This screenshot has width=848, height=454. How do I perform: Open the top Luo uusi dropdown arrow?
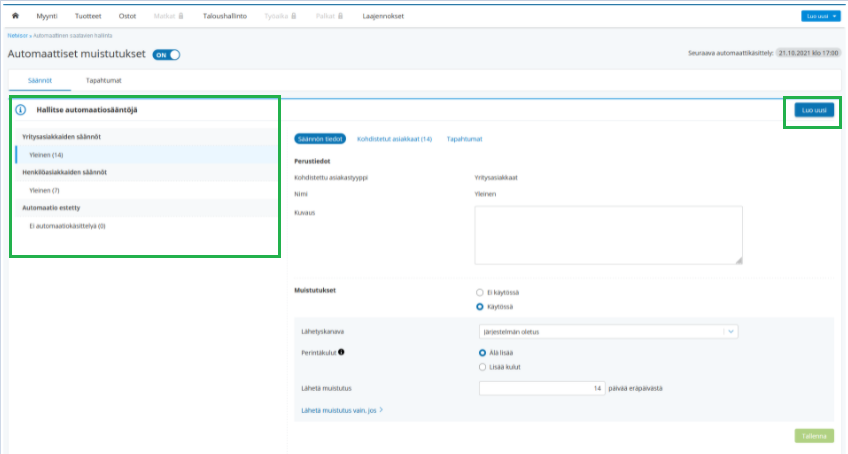(x=834, y=16)
